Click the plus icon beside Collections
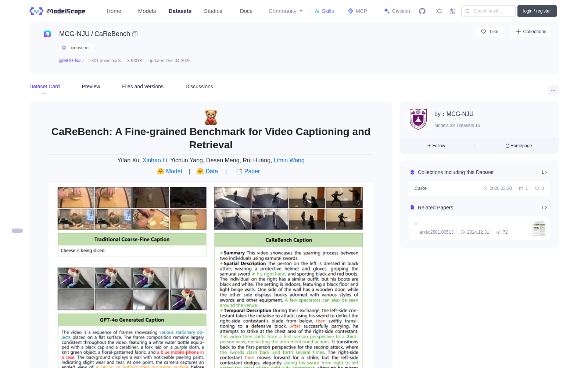Viewport: 588px width, 368px height. 519,32
